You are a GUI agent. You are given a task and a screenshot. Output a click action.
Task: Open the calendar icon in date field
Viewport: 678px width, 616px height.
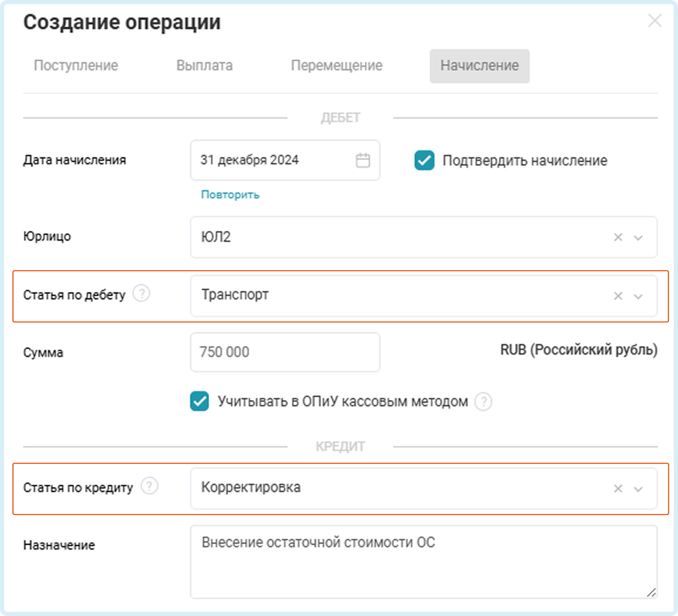[x=363, y=160]
